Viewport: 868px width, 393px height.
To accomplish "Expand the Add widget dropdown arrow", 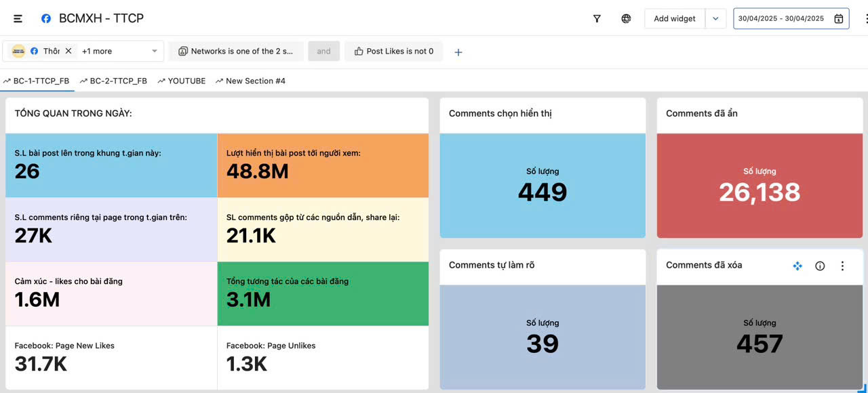I will click(x=715, y=19).
